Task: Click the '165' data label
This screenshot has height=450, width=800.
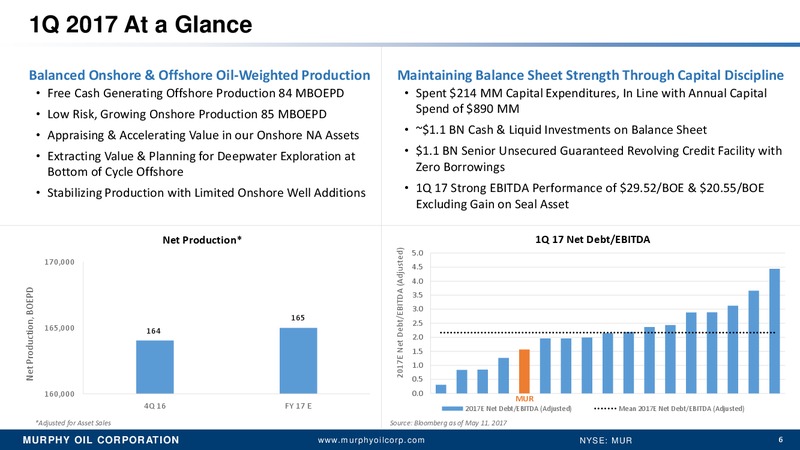Action: click(x=298, y=318)
